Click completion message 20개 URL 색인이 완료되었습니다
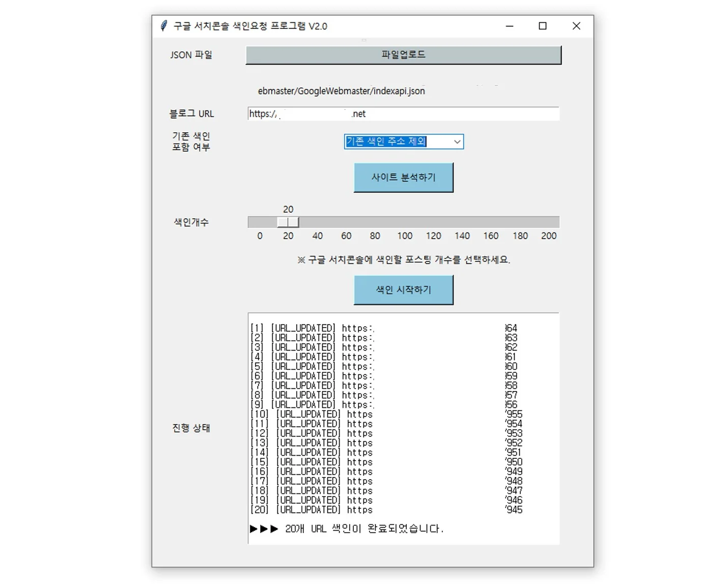The height and width of the screenshot is (586, 728). pos(364,529)
